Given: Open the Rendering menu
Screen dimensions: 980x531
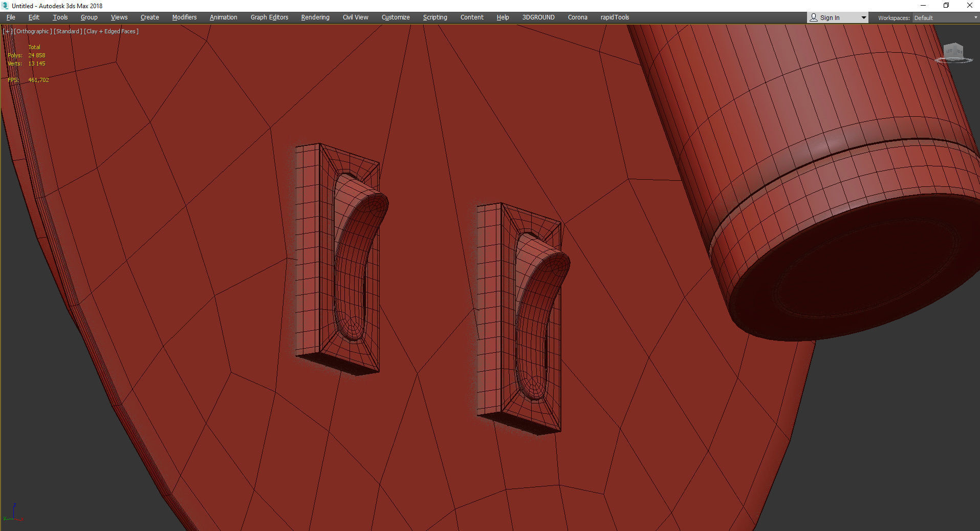Looking at the screenshot, I should (x=315, y=17).
